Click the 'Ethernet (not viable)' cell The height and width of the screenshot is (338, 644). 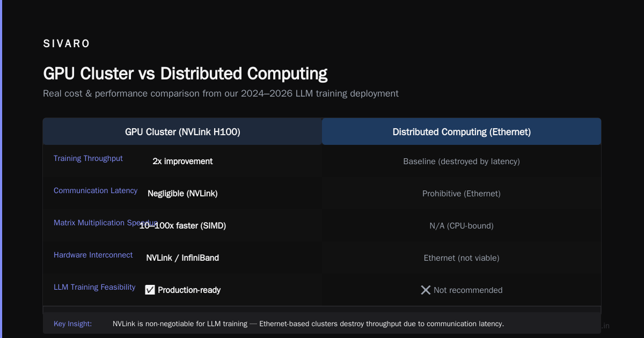[462, 258]
